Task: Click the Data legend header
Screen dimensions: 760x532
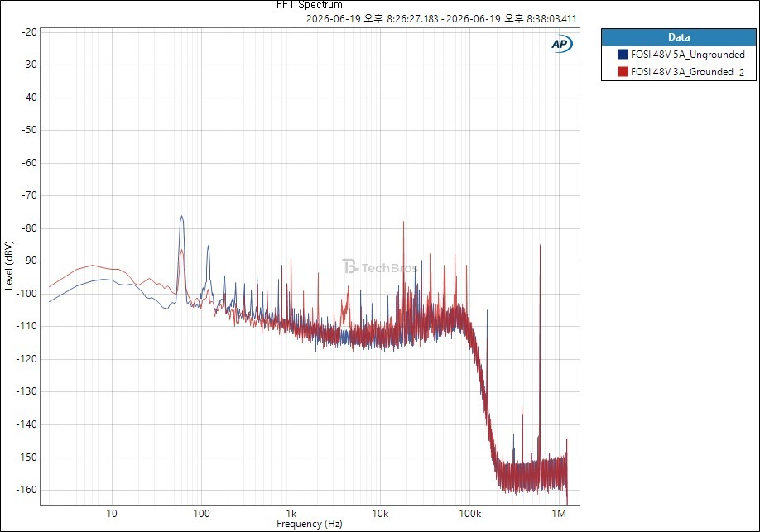Action: click(x=679, y=37)
